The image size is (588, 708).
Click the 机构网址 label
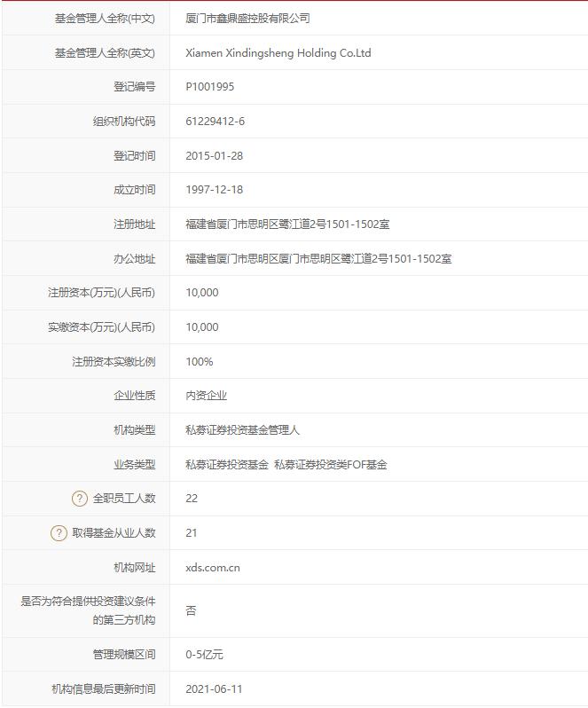click(135, 568)
